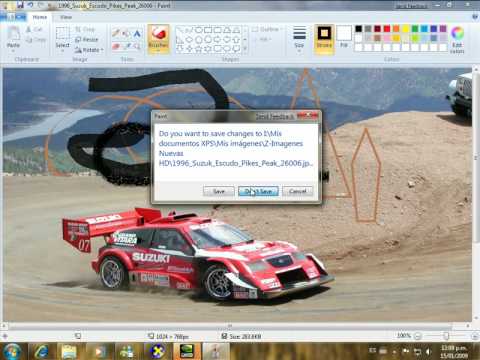Activate the Magnifier tool

[137, 46]
